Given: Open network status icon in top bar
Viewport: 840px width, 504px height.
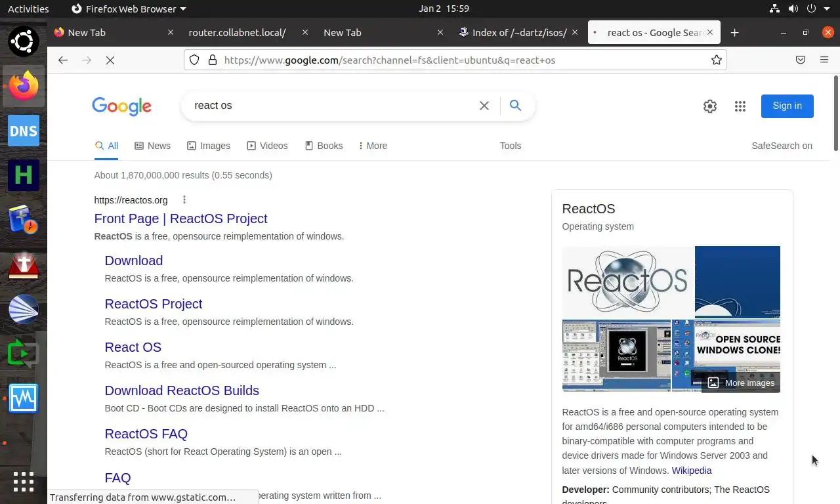Looking at the screenshot, I should pos(775,9).
